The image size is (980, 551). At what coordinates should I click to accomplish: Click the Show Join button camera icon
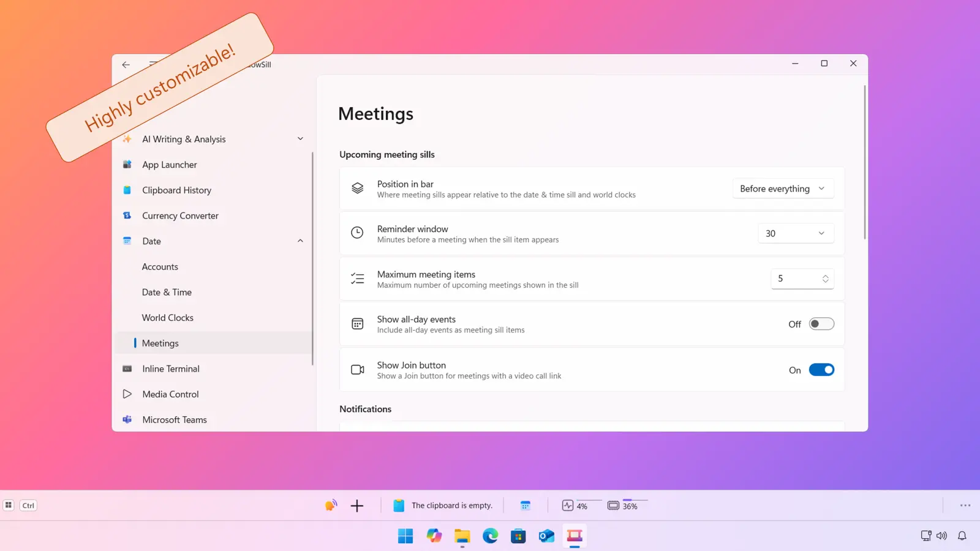coord(358,370)
